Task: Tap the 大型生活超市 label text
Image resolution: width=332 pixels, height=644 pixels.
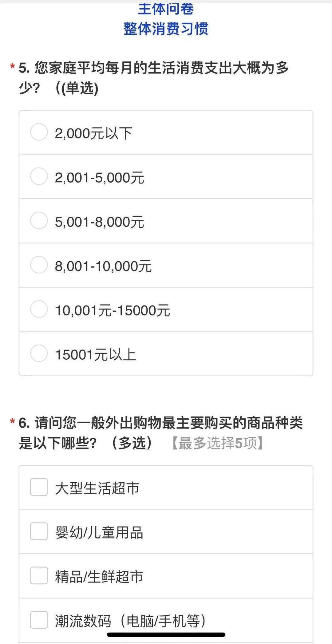Action: (x=97, y=488)
